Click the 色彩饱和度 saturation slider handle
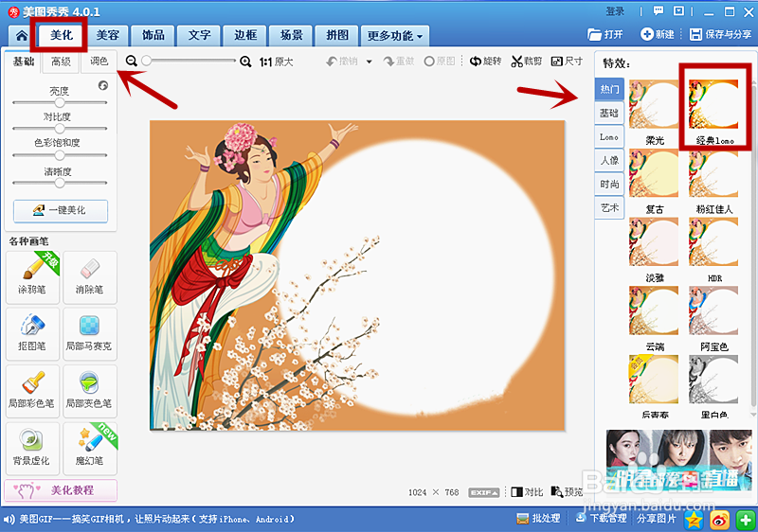 point(60,155)
